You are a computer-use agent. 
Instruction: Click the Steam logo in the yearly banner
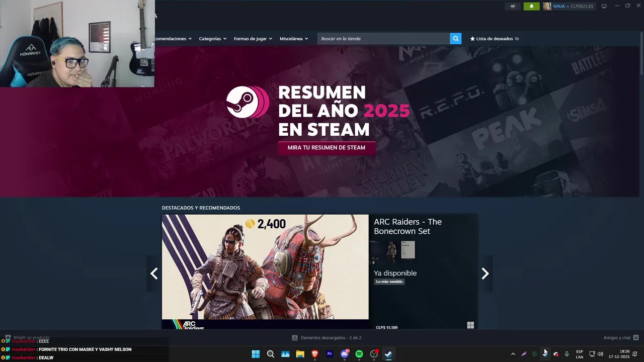coord(247,102)
